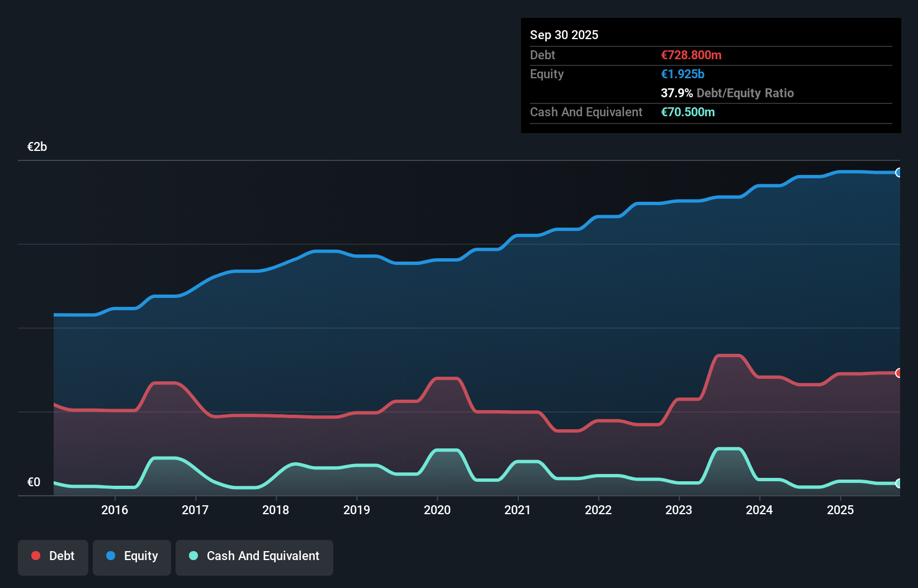Toggle the Debt legend button
This screenshot has height=588, width=918.
(53, 557)
